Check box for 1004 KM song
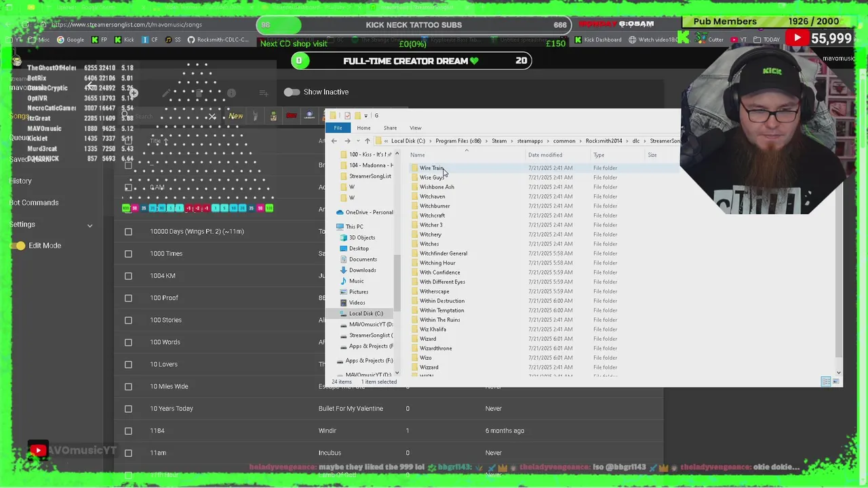 coord(128,276)
